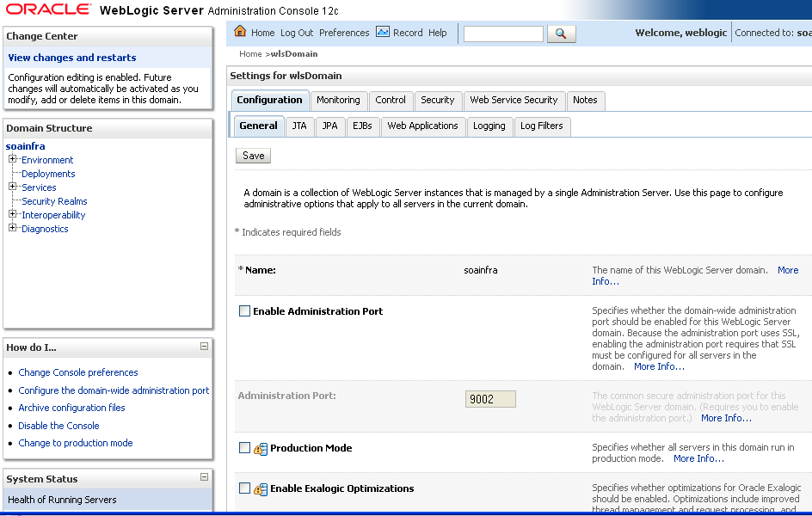
Task: Click the search magnifier button
Action: (x=562, y=34)
